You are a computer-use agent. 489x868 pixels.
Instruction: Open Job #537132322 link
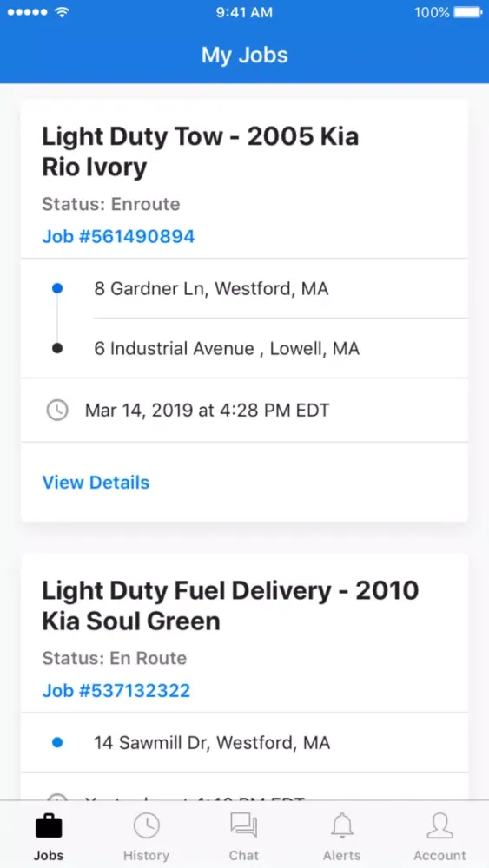point(116,690)
